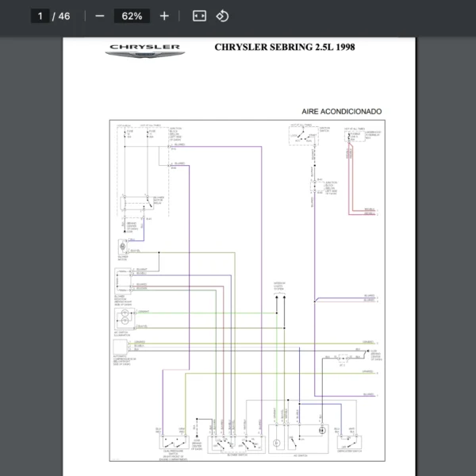Click the AIRE ACONDICIONADO heading
Screen dimensions: 476x476
(341, 112)
